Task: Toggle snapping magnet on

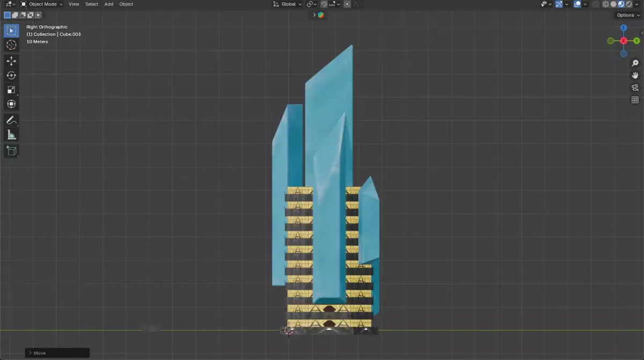Action: pos(324,4)
